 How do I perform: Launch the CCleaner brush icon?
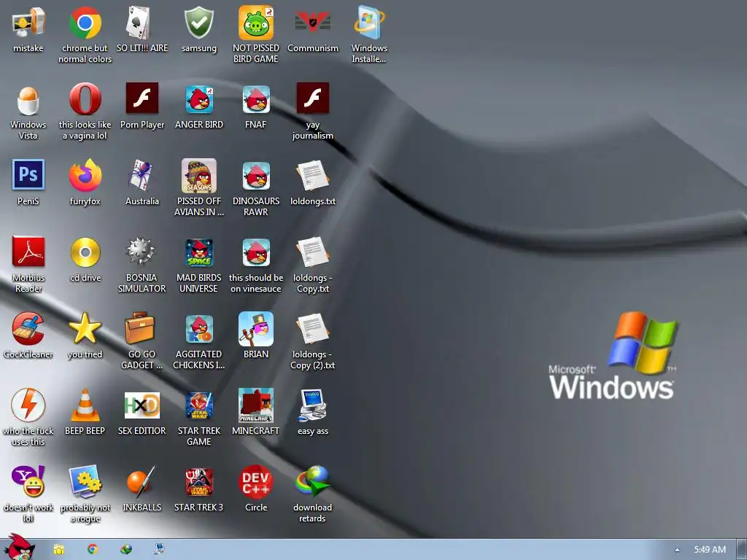click(x=28, y=329)
